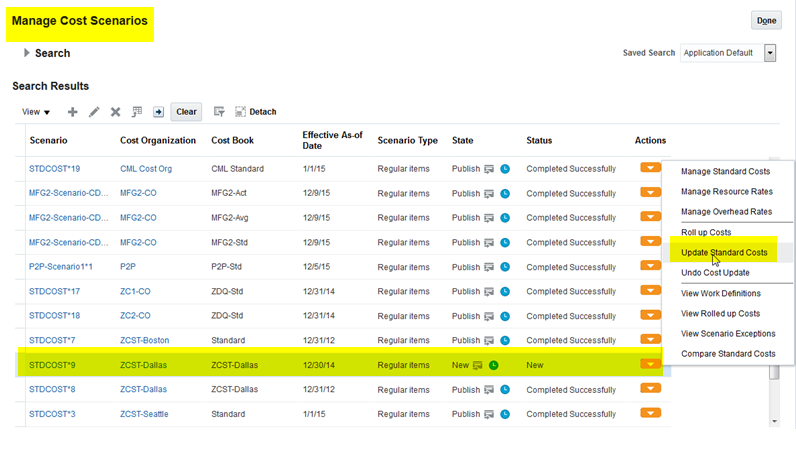Click the clock icon for P2P-Scenario1*1
Image resolution: width=796 pixels, height=450 pixels.
(505, 267)
